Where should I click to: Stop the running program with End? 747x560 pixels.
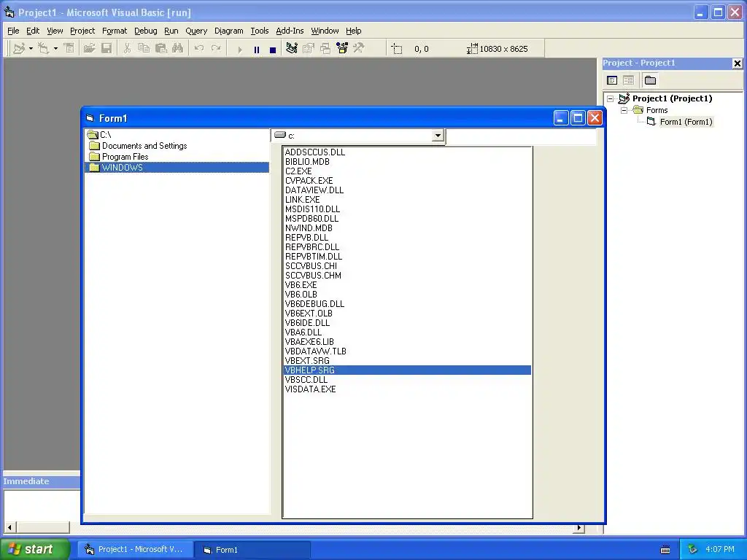point(273,49)
